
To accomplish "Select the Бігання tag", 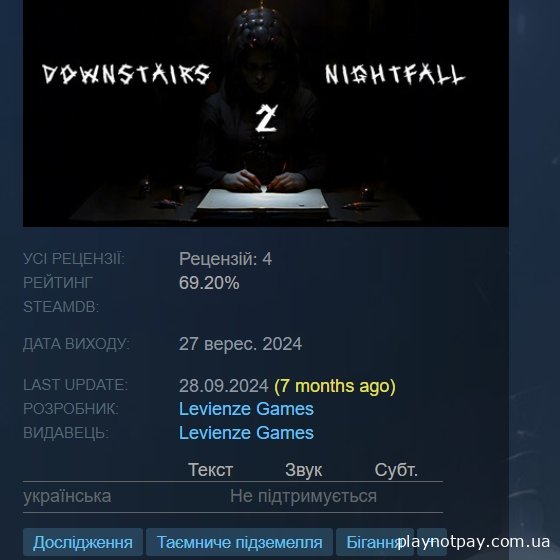I will click(x=375, y=542).
